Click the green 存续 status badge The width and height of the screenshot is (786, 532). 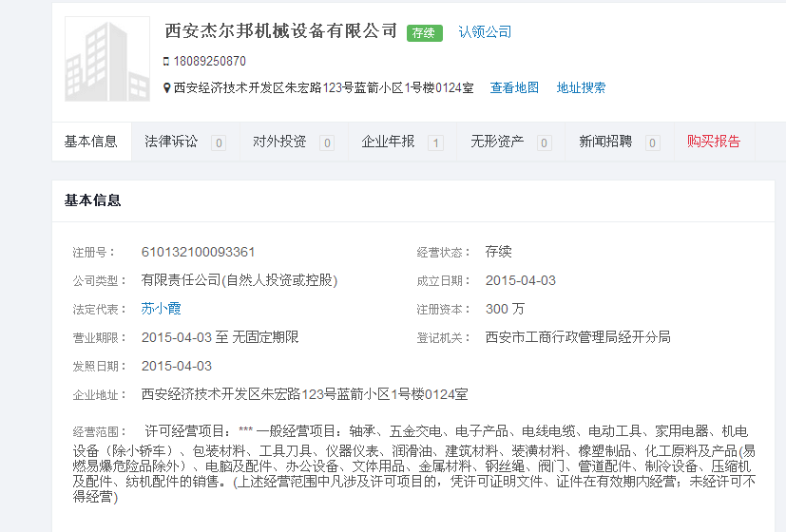pos(425,32)
